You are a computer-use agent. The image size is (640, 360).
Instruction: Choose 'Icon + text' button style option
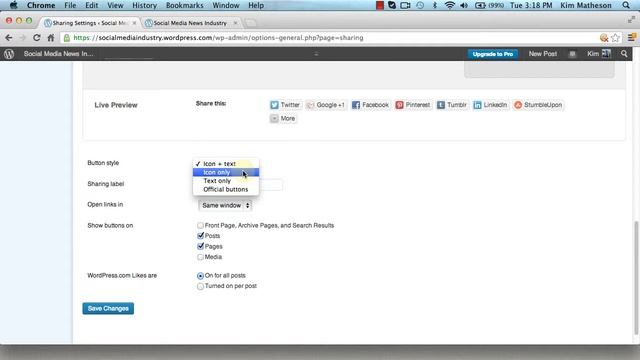click(226, 164)
